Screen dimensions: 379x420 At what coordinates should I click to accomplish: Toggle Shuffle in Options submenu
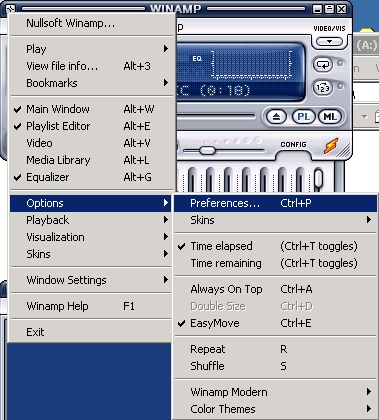[275, 366]
